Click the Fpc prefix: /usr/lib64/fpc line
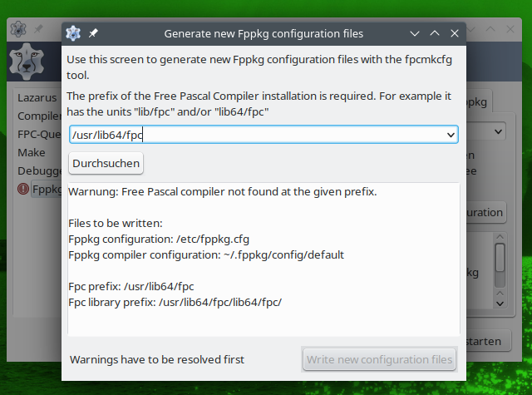532x395 pixels. [x=131, y=286]
